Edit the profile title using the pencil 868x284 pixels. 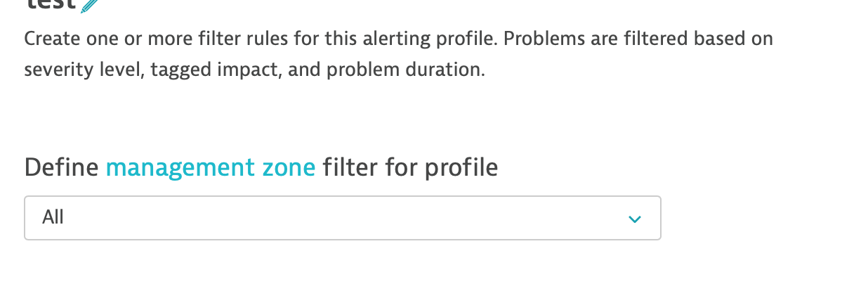click(90, 6)
